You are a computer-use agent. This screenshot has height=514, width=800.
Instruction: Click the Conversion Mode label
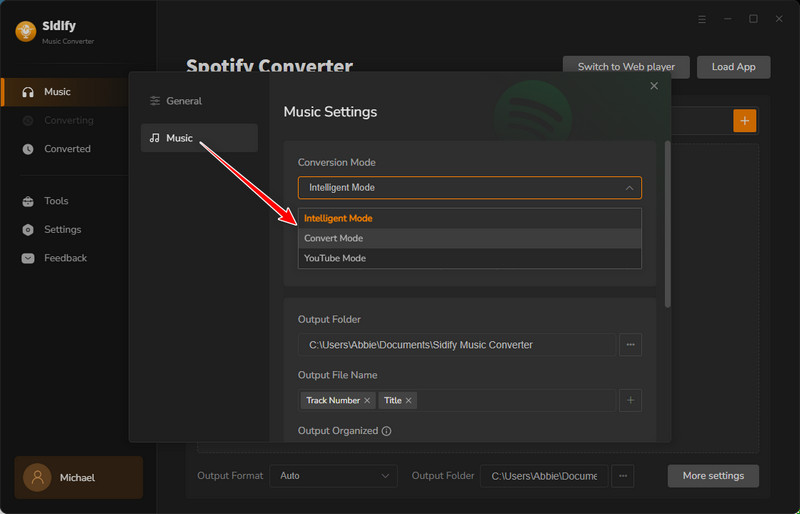point(337,162)
